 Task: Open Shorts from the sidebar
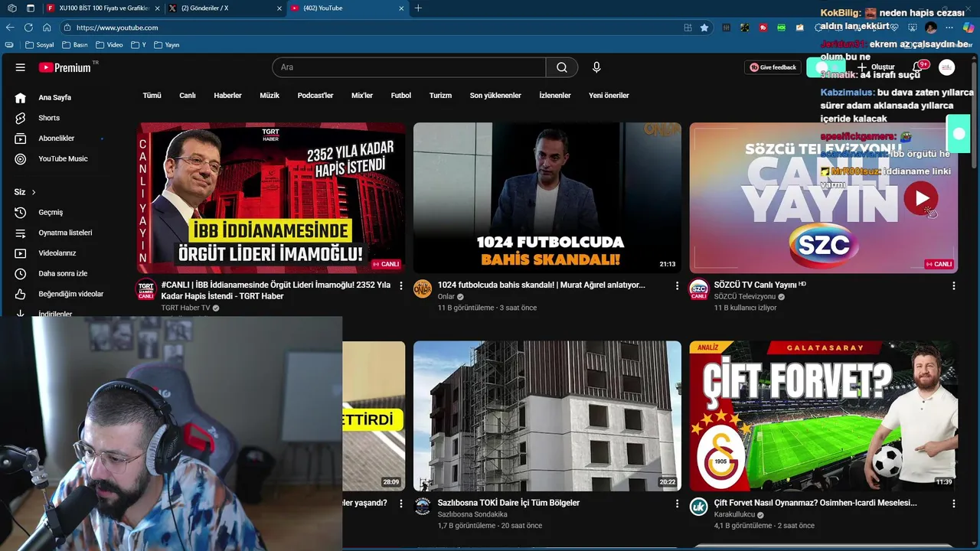coord(49,118)
